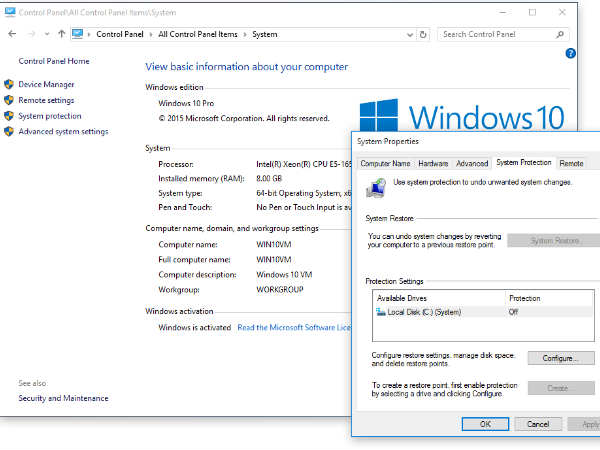Screen dimensions: 600x450
Task: Click the Available Drives column header
Action: click(439, 298)
